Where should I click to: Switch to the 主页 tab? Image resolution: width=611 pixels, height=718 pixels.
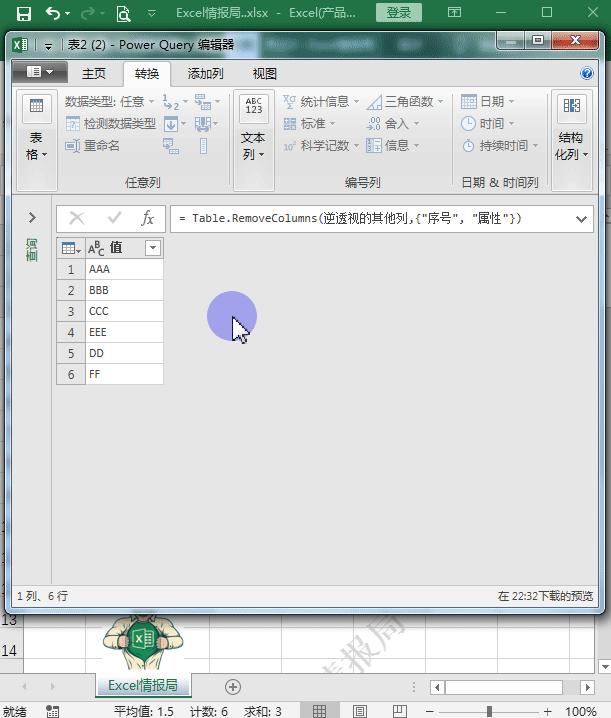pyautogui.click(x=93, y=73)
